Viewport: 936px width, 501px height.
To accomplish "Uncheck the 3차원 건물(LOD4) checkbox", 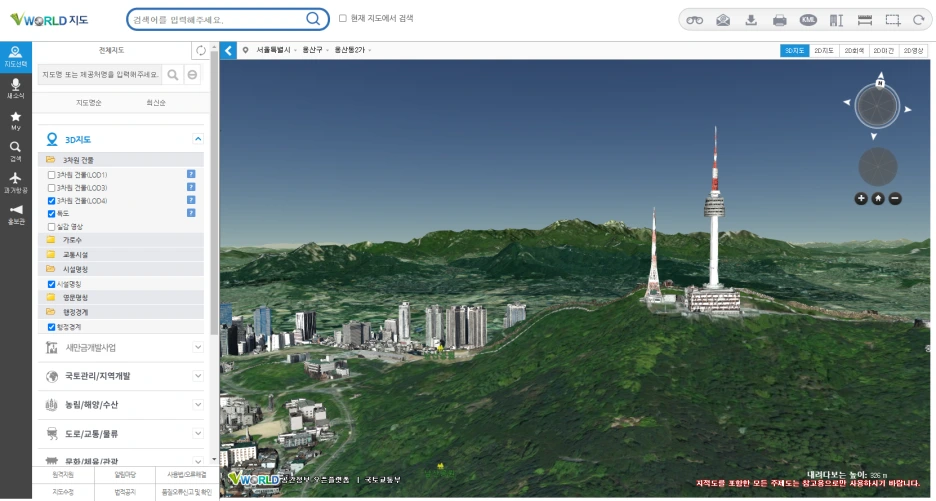I will [x=51, y=201].
